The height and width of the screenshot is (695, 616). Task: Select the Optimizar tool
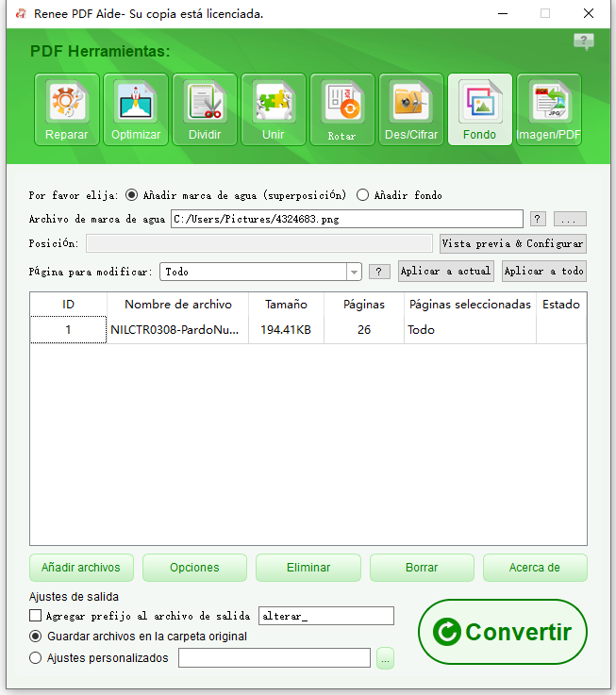point(136,109)
